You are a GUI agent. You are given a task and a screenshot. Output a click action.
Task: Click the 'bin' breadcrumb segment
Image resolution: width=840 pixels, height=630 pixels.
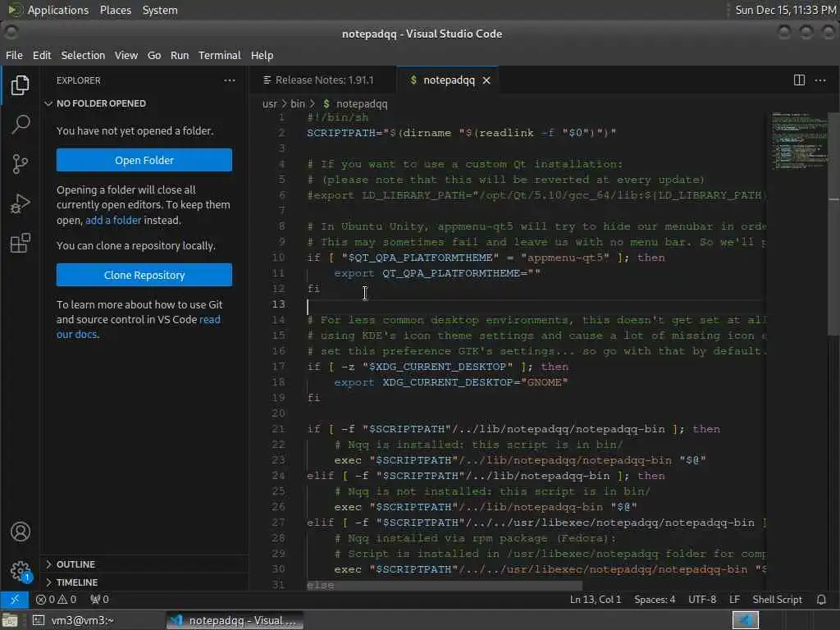[x=297, y=104]
